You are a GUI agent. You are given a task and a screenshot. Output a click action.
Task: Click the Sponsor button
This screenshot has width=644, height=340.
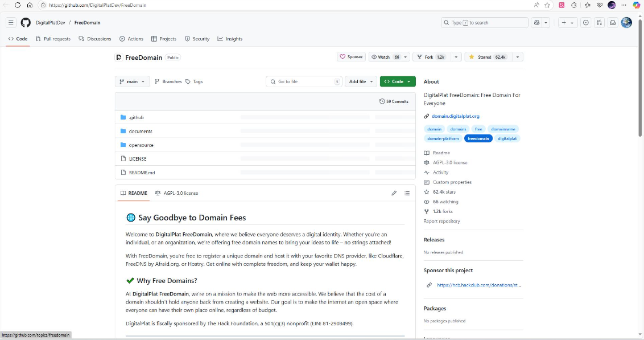(351, 57)
